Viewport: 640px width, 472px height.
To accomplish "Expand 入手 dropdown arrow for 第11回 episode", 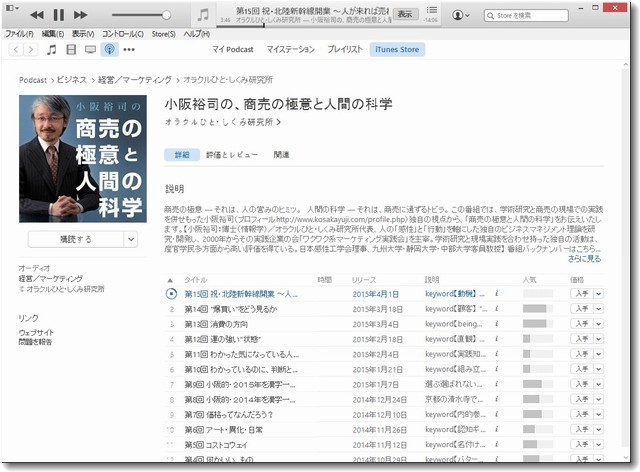I will click(x=599, y=354).
